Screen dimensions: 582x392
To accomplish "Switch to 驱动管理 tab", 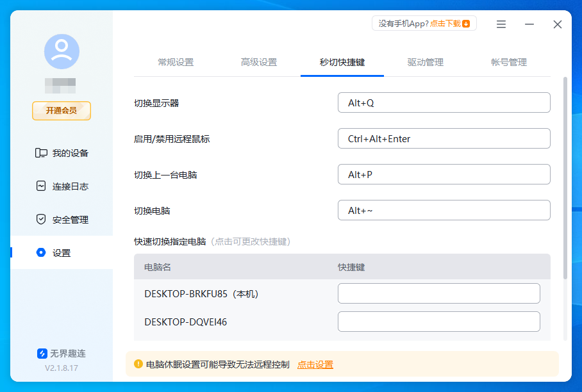I will click(x=425, y=62).
